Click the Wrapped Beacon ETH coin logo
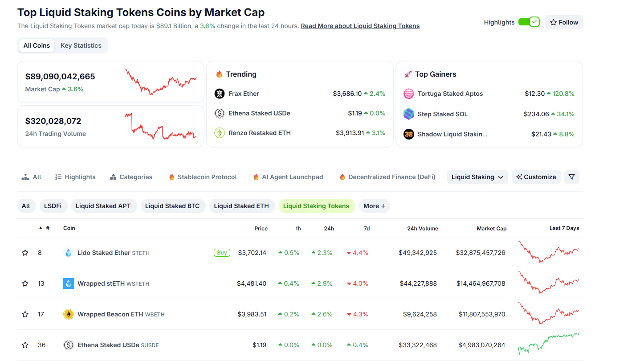 pos(69,314)
